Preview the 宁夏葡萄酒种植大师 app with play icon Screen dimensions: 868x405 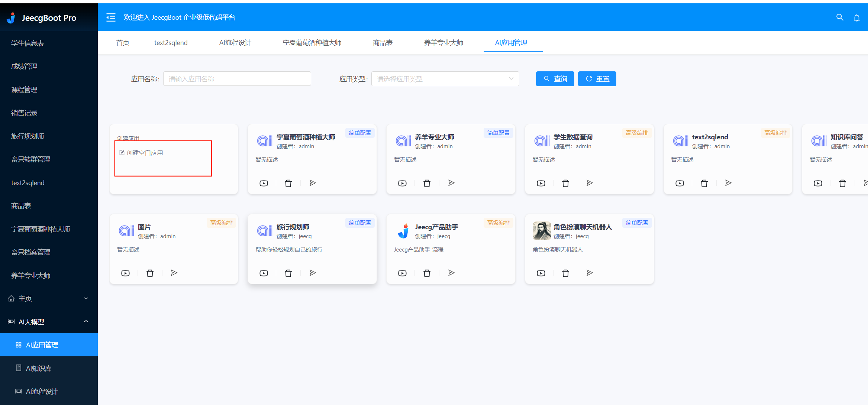[264, 183]
